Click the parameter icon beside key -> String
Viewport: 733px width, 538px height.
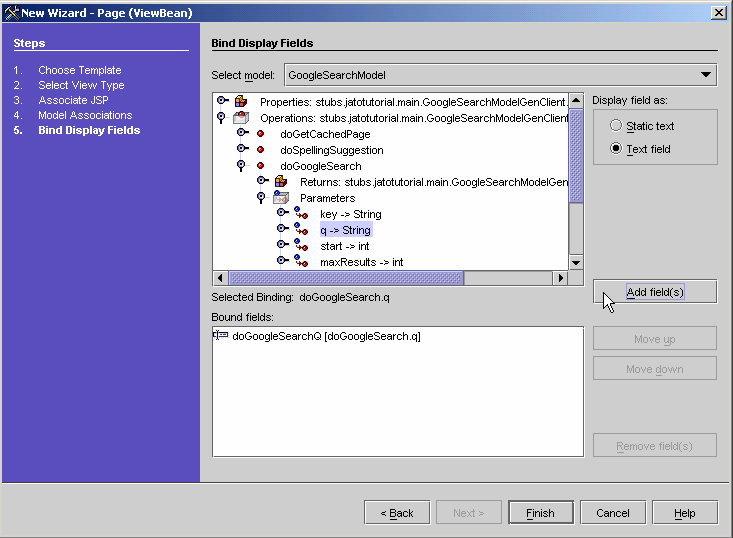(x=301, y=213)
